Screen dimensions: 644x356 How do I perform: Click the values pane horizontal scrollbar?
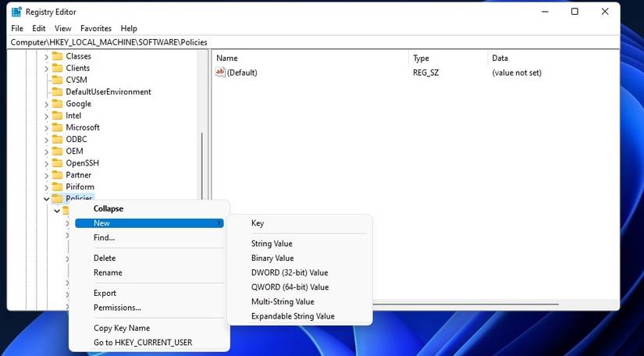466,304
